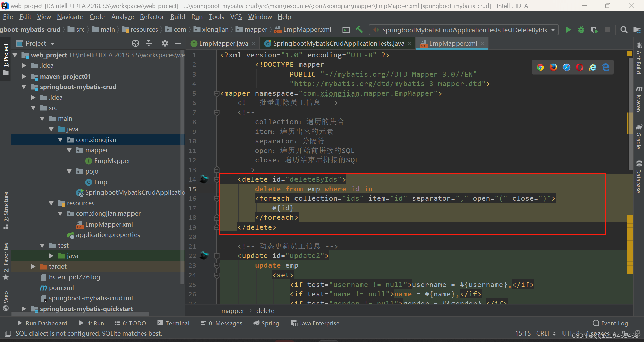644x342 pixels.
Task: Open in Opera browser icon
Action: tap(580, 67)
